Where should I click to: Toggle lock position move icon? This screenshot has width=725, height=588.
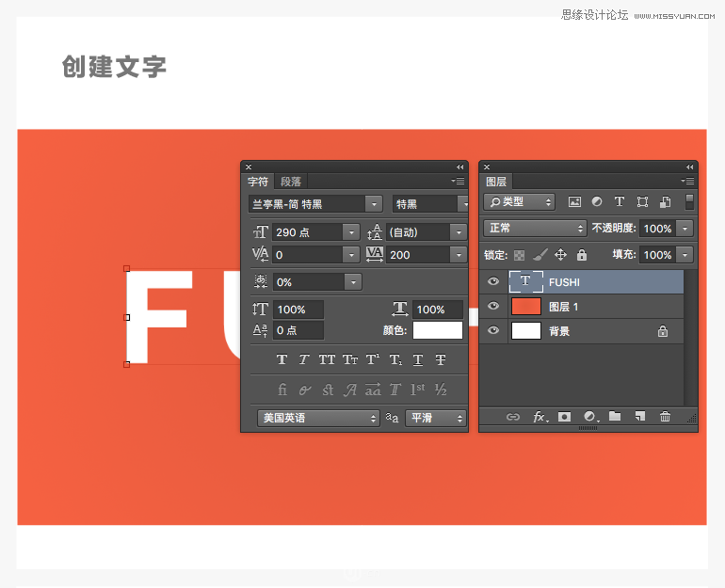coord(560,255)
